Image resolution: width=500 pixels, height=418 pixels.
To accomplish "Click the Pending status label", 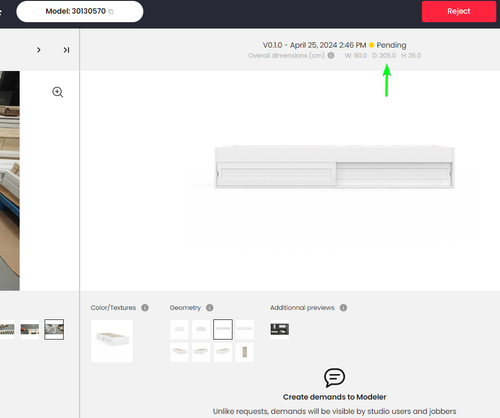I will pyautogui.click(x=391, y=45).
